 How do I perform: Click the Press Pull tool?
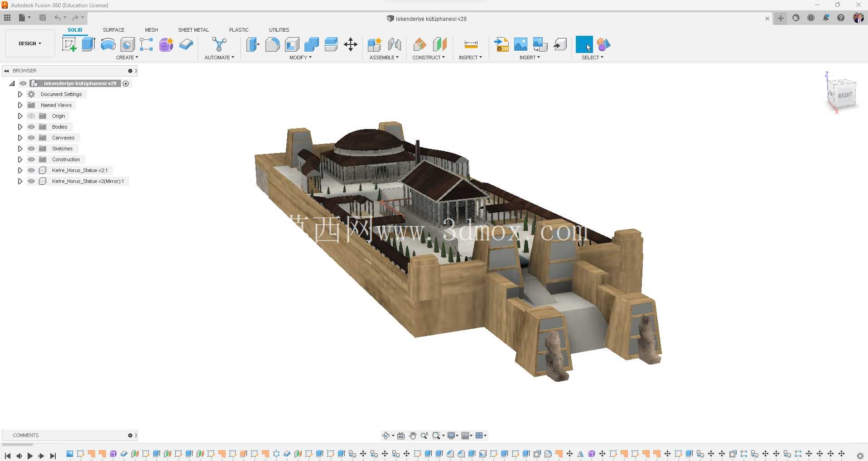click(253, 44)
